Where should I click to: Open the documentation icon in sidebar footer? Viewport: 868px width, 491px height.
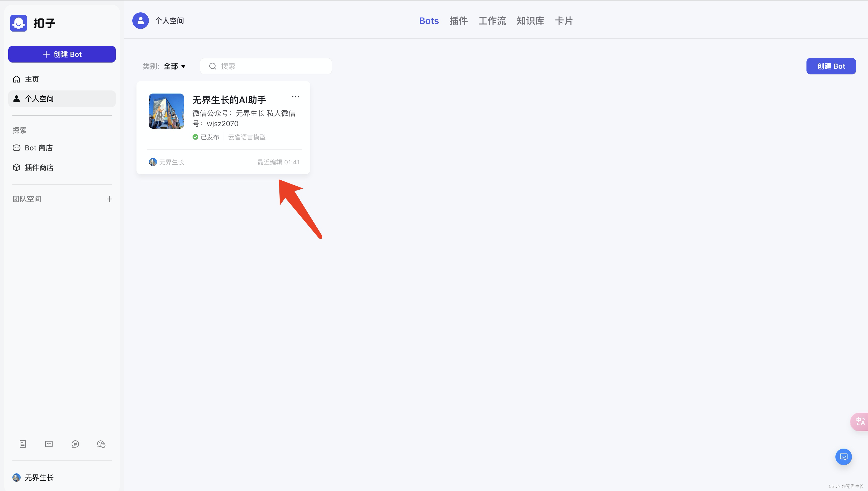22,444
